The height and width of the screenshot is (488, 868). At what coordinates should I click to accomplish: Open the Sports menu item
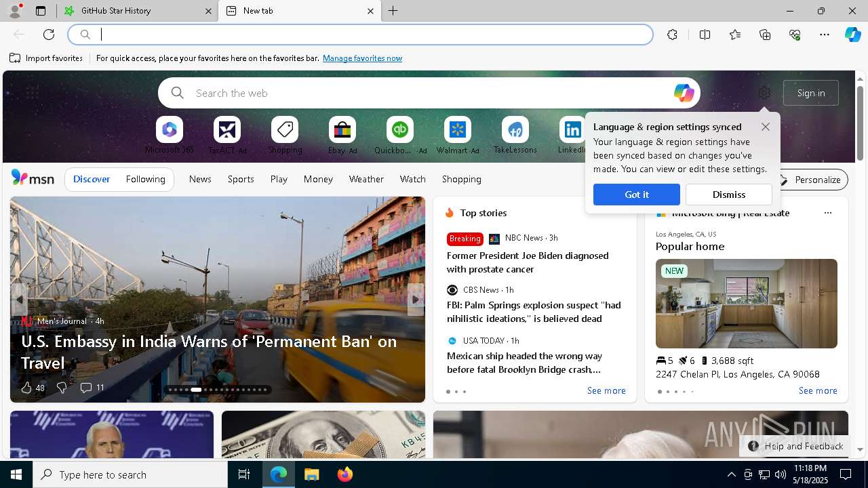241,179
